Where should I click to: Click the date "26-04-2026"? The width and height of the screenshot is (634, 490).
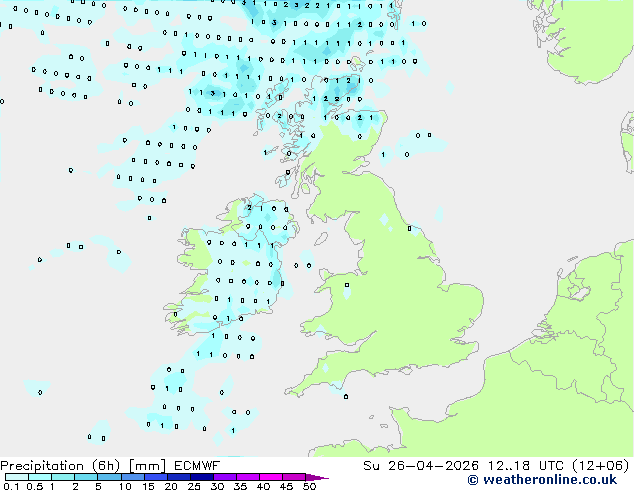433,466
